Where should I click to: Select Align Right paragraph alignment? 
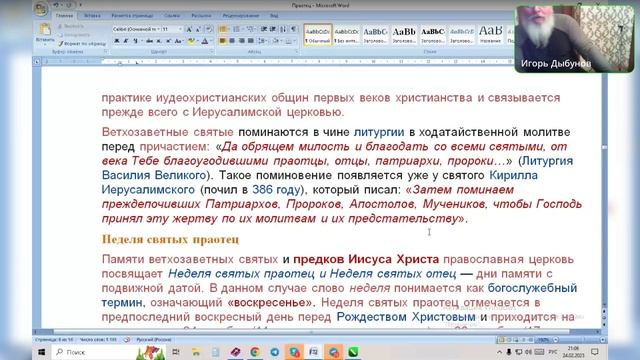[241, 41]
